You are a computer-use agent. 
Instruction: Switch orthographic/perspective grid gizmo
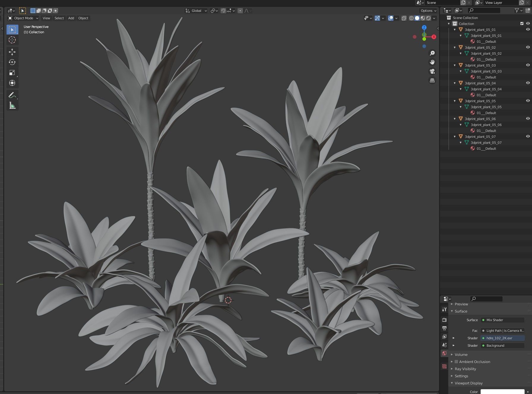pos(432,81)
